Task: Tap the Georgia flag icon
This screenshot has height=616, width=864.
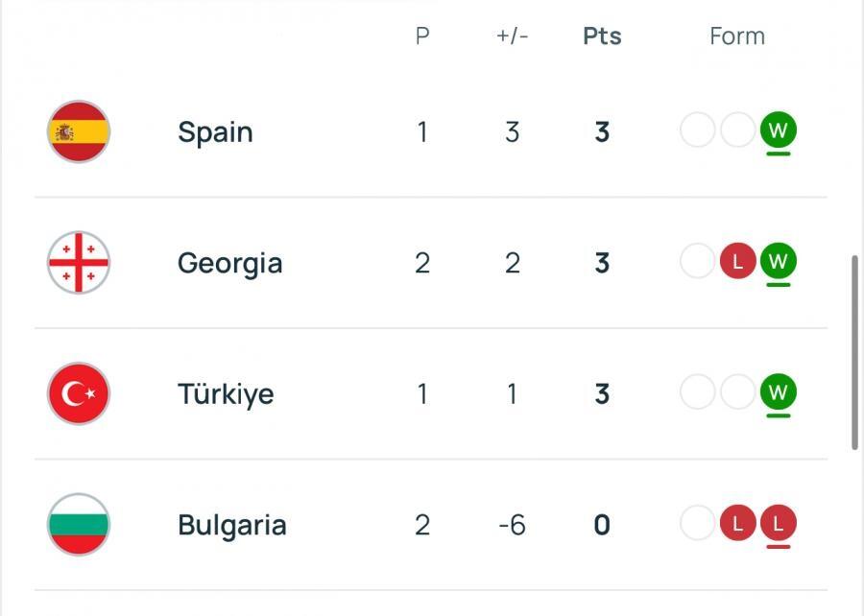Action: coord(79,263)
